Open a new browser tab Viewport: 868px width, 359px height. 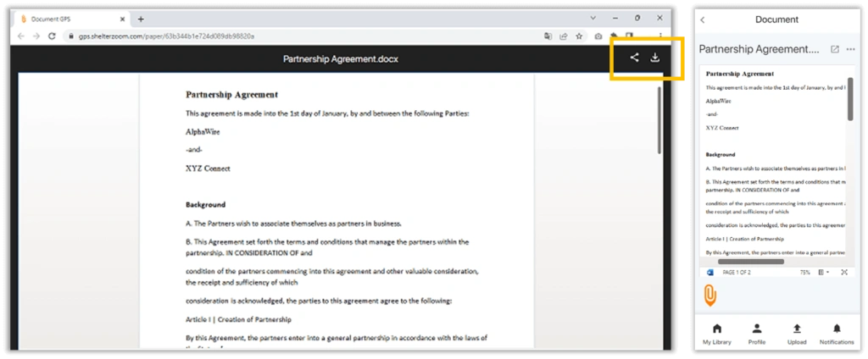[141, 19]
